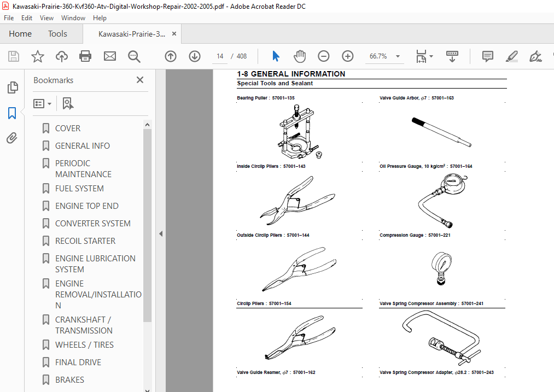
Task: Zoom in with plus icon
Action: (x=348, y=56)
